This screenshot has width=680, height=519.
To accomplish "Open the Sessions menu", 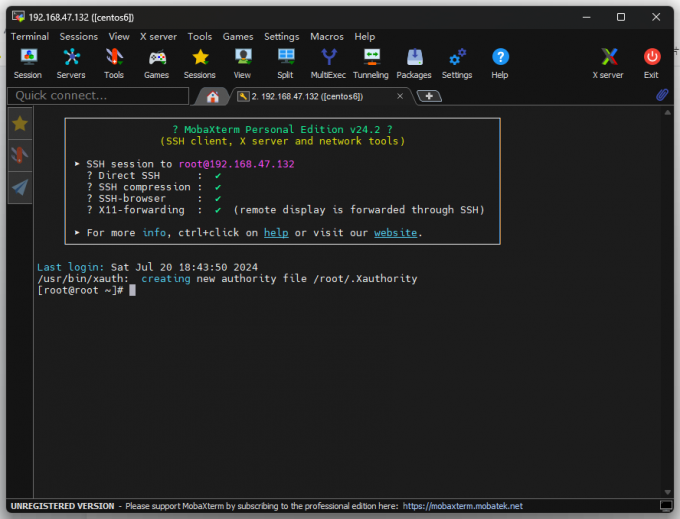I will click(x=78, y=36).
